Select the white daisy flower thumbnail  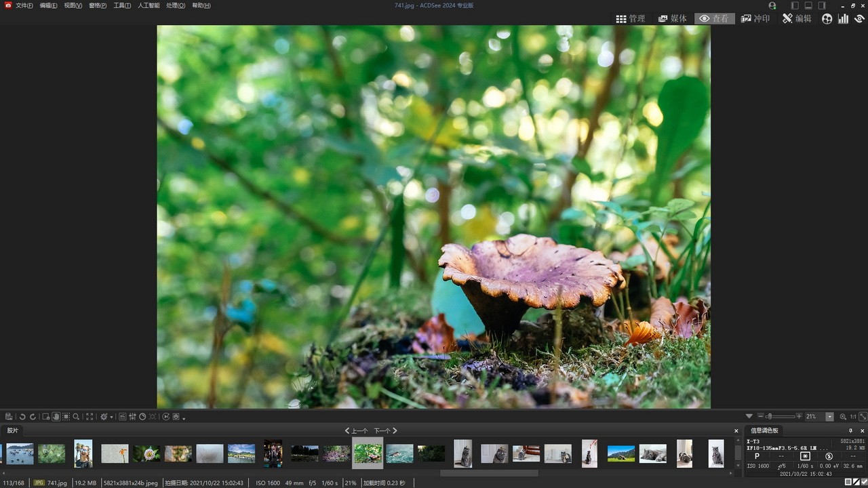[146, 453]
